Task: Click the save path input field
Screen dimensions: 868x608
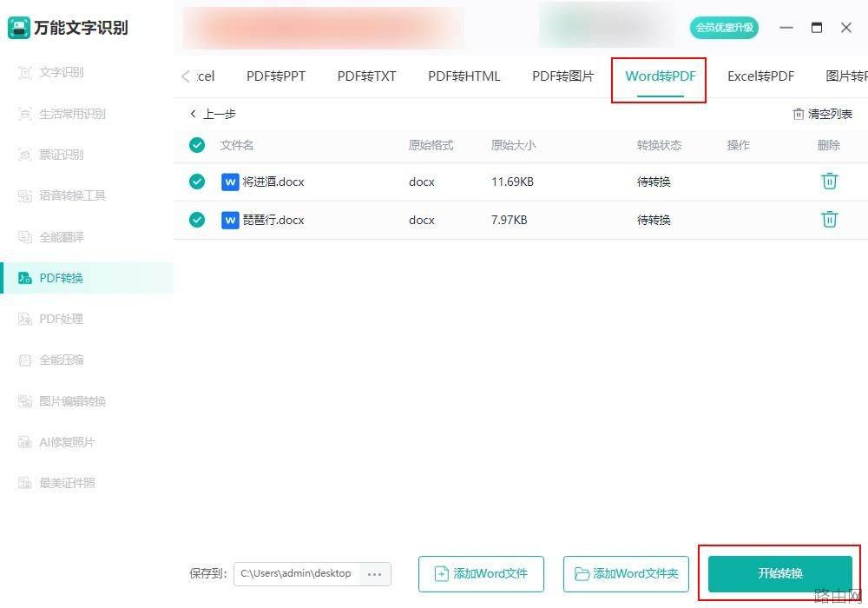Action: (x=298, y=573)
